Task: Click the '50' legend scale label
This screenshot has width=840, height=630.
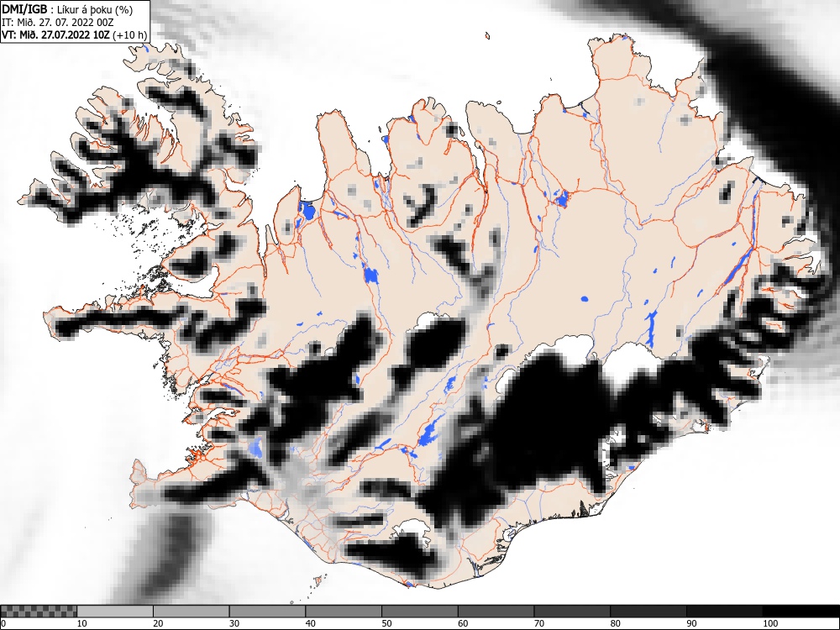Action: (x=386, y=623)
